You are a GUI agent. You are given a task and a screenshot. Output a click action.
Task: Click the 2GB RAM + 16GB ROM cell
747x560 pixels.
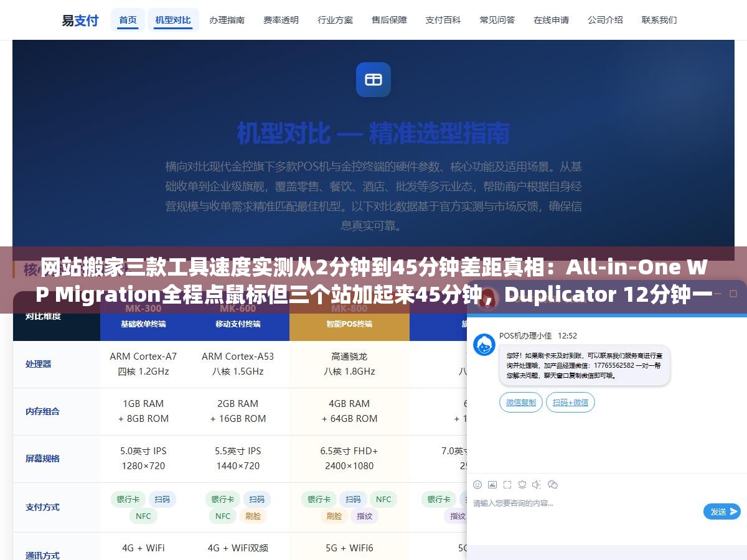(x=238, y=411)
